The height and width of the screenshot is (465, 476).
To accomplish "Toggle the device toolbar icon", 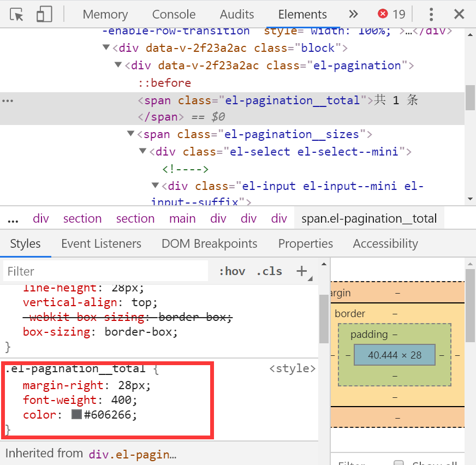I will point(44,14).
